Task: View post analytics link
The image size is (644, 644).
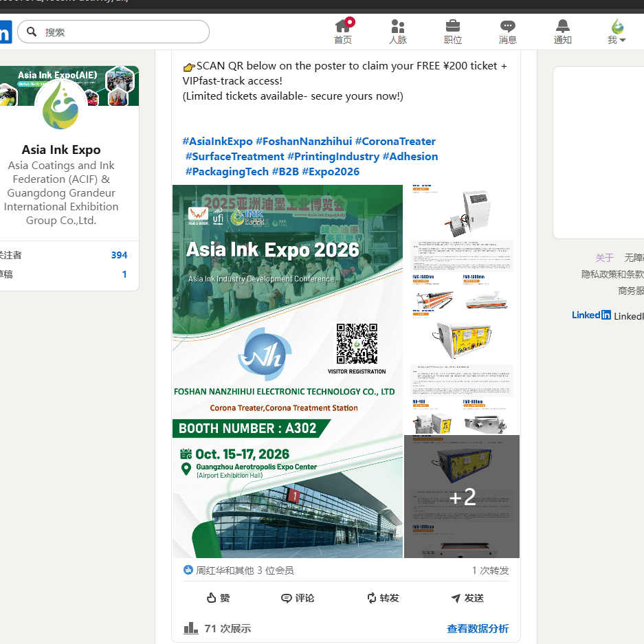Action: pyautogui.click(x=478, y=628)
